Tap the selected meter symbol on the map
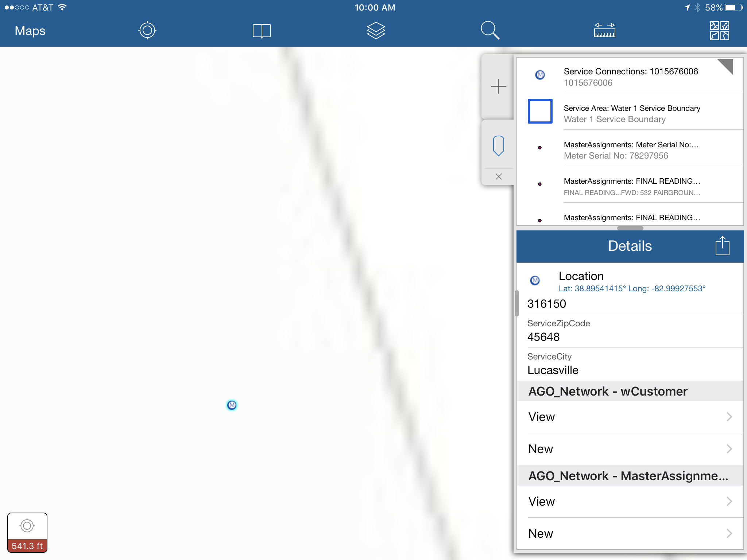This screenshot has height=560, width=747. (x=232, y=405)
